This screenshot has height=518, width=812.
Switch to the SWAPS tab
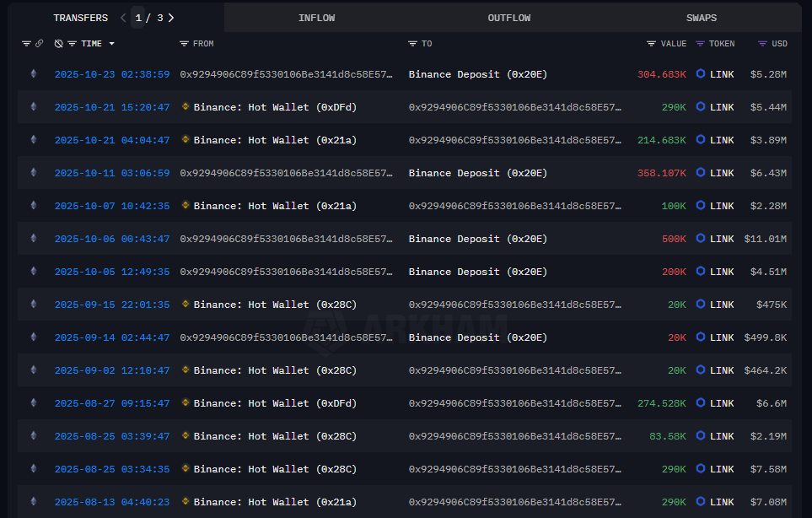702,18
